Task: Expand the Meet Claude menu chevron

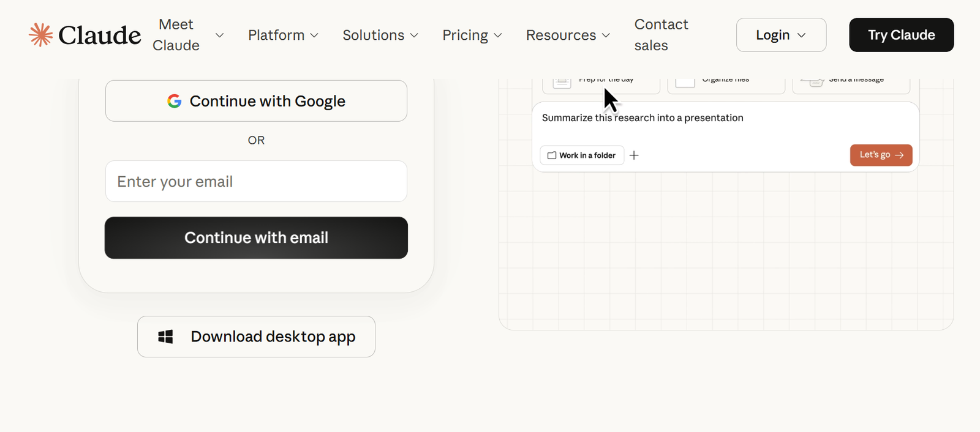Action: click(219, 35)
